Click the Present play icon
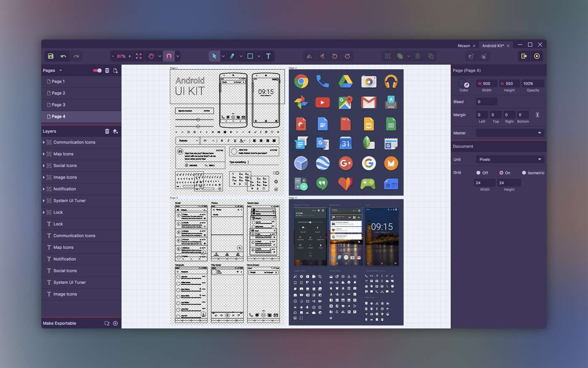Image resolution: width=588 pixels, height=368 pixels. 537,56
